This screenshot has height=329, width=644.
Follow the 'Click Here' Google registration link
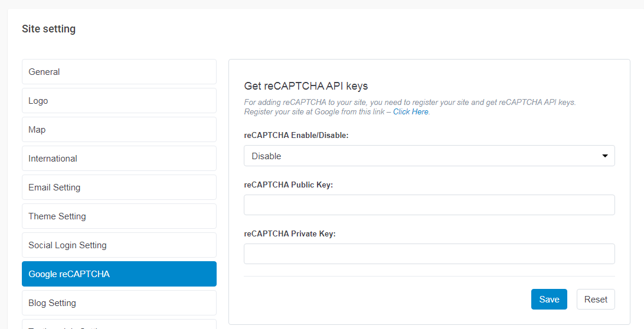411,111
